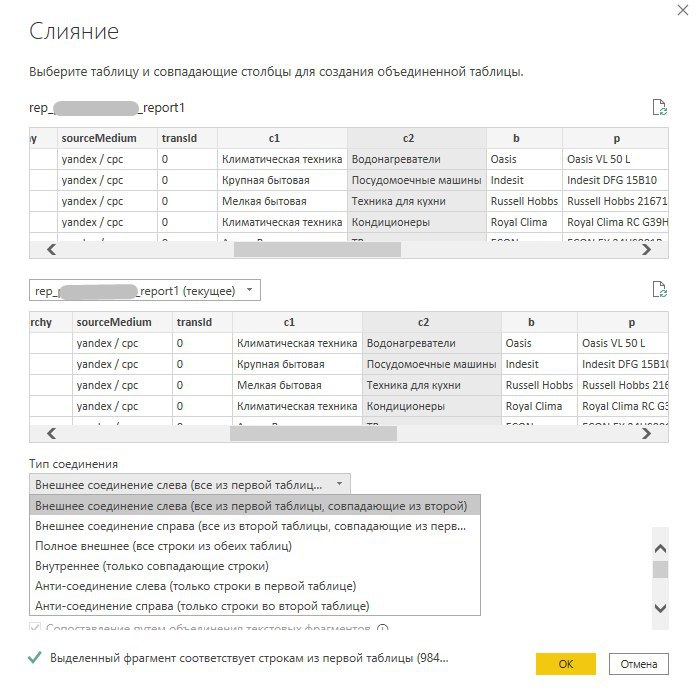Viewport: 697px width, 696px height.
Task: Select p column in first table
Action: (x=616, y=138)
